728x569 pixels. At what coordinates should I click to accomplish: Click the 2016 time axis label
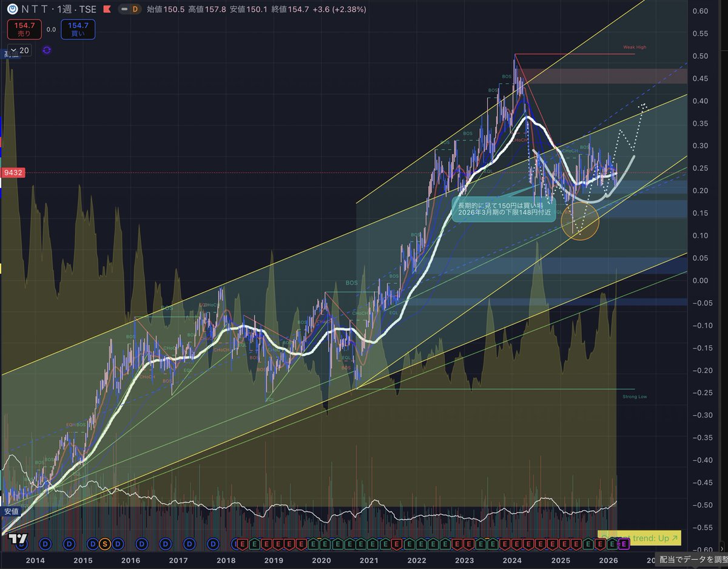pyautogui.click(x=131, y=559)
